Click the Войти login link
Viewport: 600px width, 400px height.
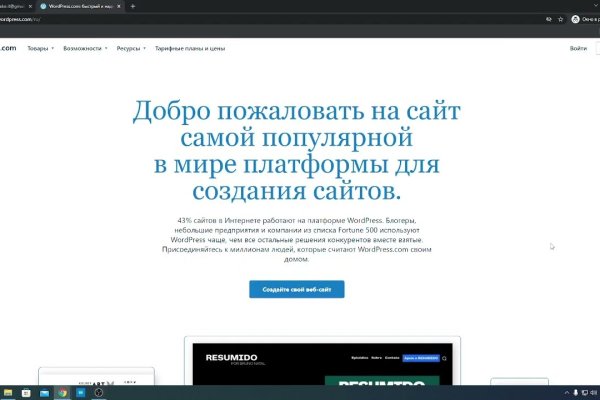(578, 48)
